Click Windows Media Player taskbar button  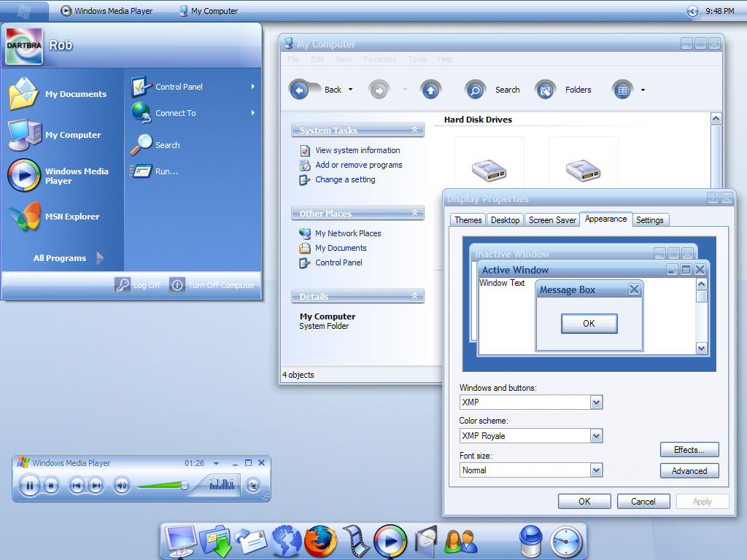pyautogui.click(x=107, y=10)
